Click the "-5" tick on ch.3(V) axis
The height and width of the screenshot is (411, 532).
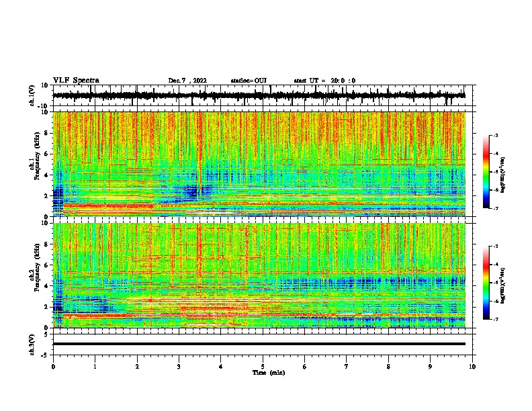coord(45,355)
